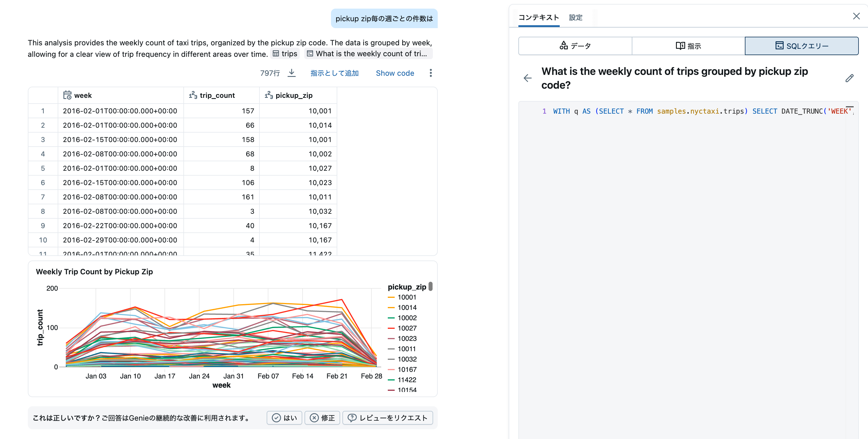The height and width of the screenshot is (439, 868).
Task: Click the download results icon
Action: 291,73
